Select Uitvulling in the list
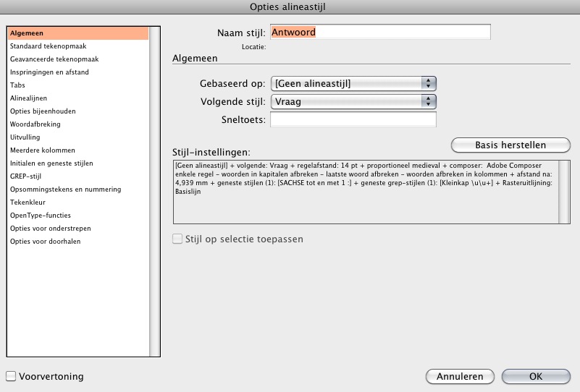The width and height of the screenshot is (580, 392). click(78, 137)
